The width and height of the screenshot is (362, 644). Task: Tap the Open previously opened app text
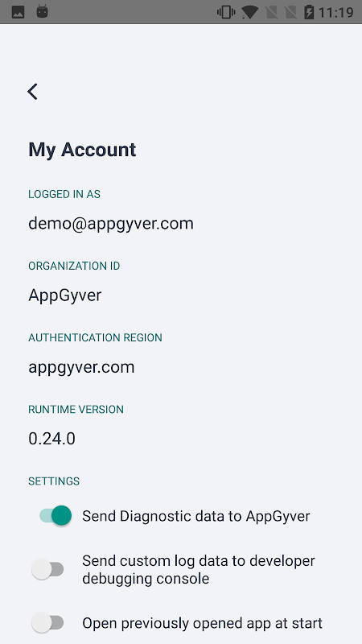(x=203, y=623)
